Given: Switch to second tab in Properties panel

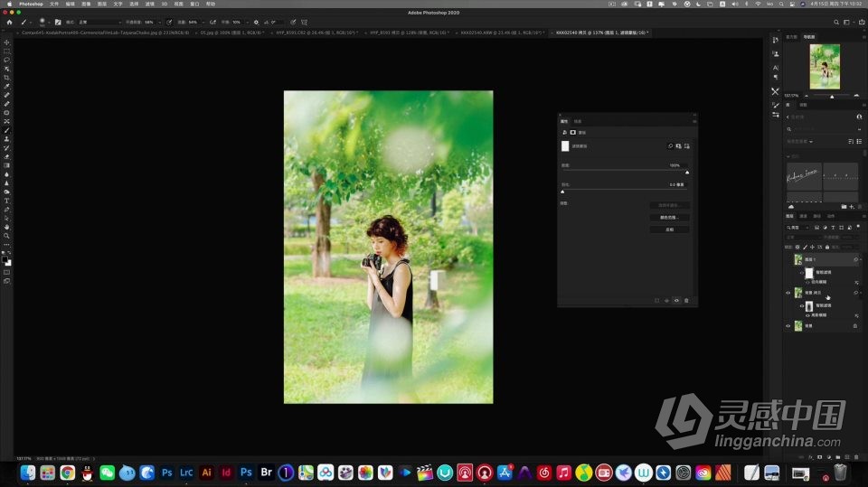Looking at the screenshot, I should click(x=578, y=121).
